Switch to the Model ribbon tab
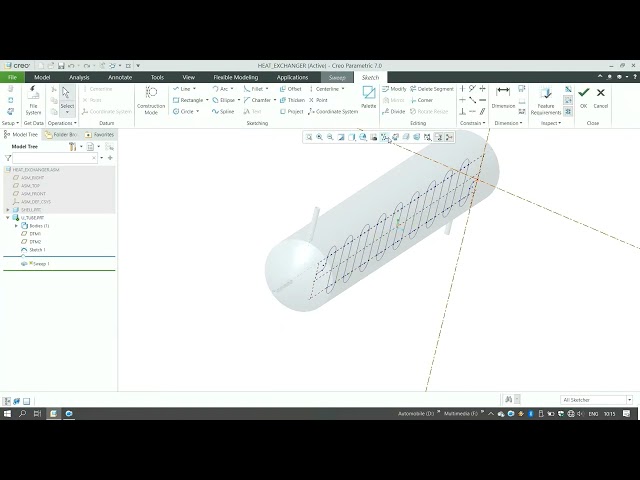The image size is (640, 480). point(42,77)
